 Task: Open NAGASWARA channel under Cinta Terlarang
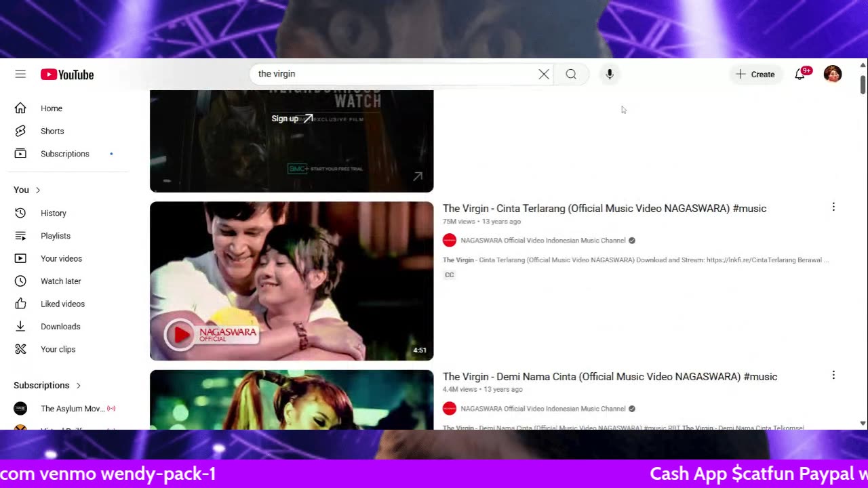tap(543, 241)
